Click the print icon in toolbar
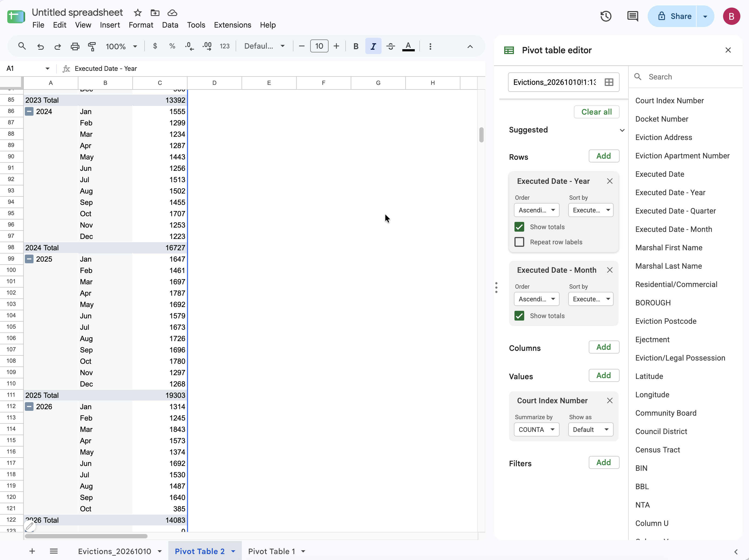Image resolution: width=749 pixels, height=560 pixels. [x=75, y=46]
